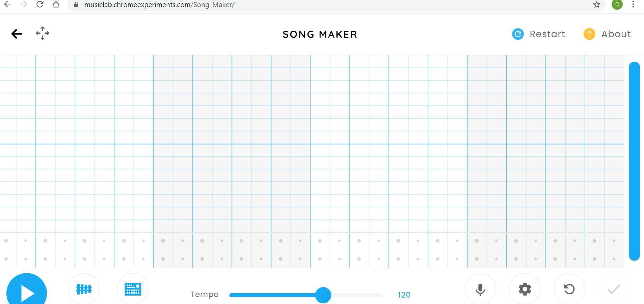
Task: Open the Chrome browser menu
Action: tap(634, 4)
